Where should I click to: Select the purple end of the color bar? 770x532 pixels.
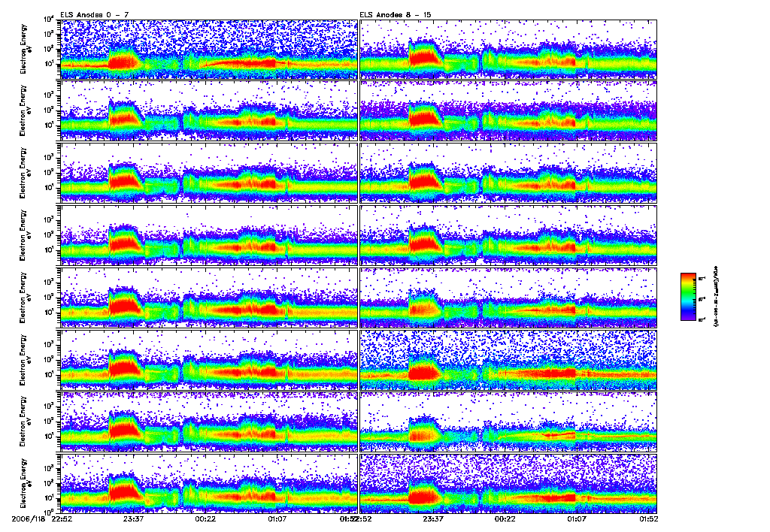click(688, 316)
